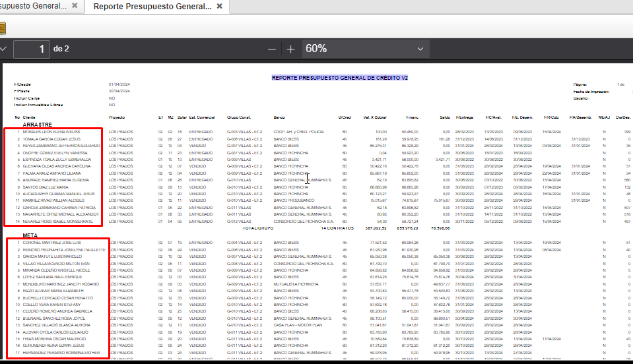This screenshot has width=633, height=364.
Task: Click the zoom in plus icon
Action: (x=290, y=49)
